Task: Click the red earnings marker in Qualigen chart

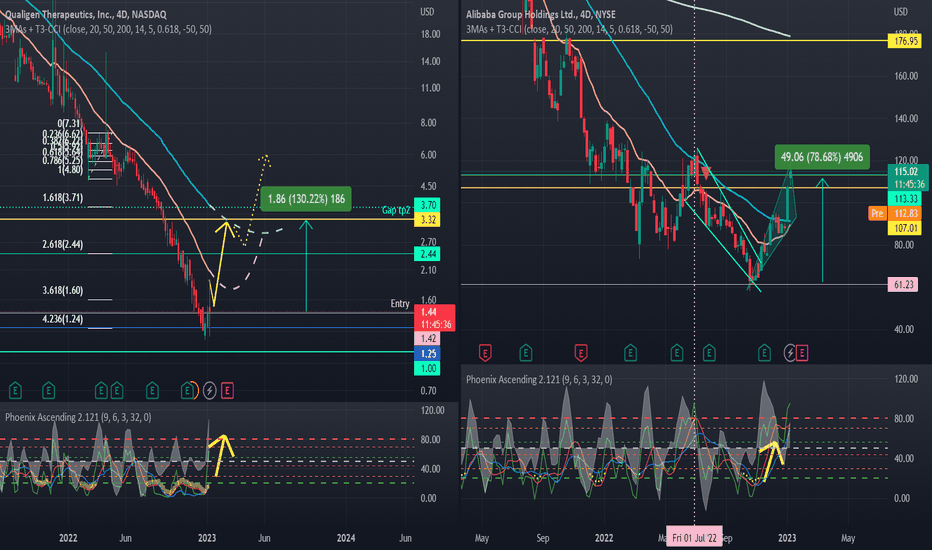Action: pos(227,391)
